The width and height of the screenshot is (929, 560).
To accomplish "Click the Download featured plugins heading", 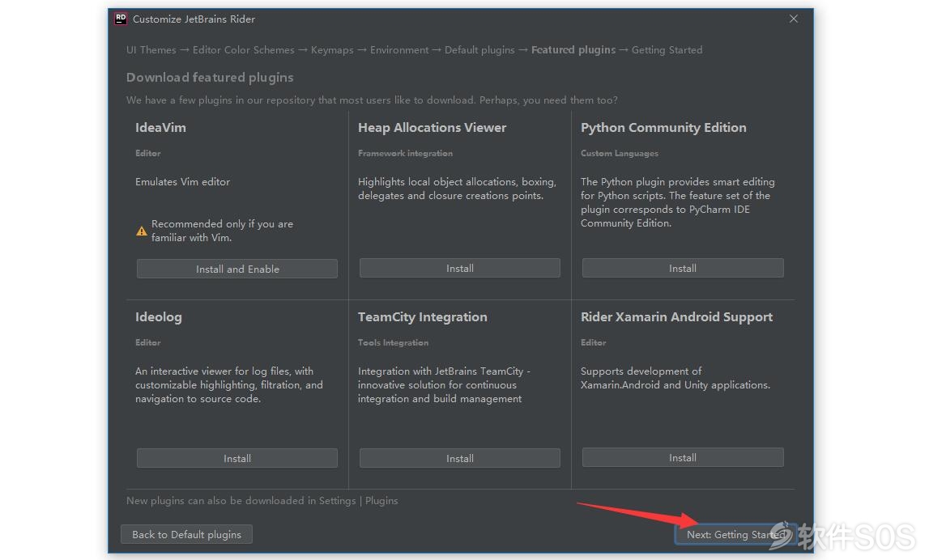I will coord(210,77).
